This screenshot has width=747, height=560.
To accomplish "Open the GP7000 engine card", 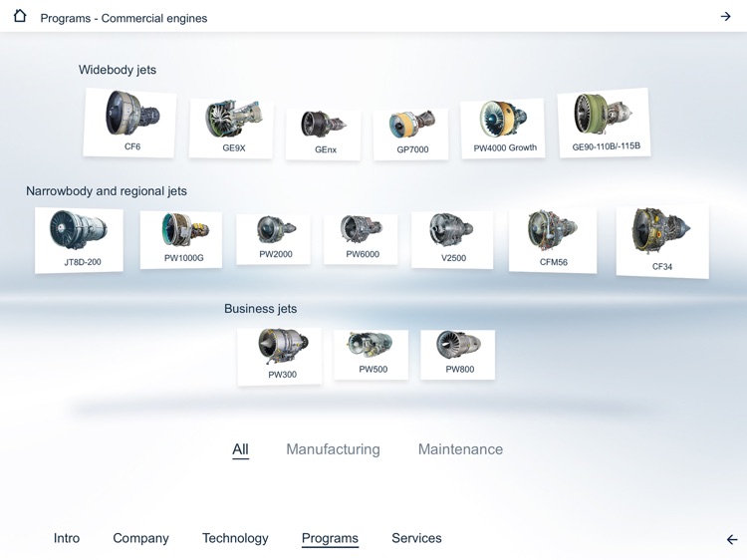I will pos(411,134).
